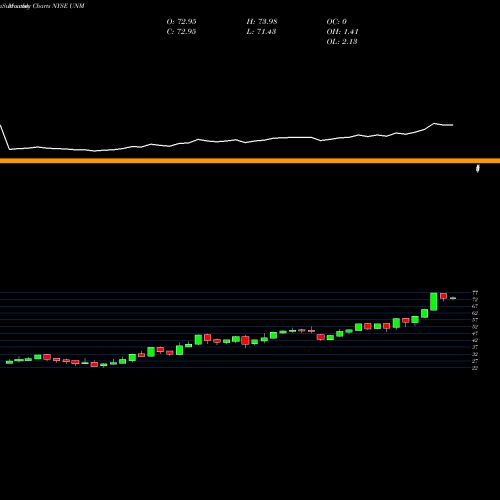The height and width of the screenshot is (500, 500).
Task: Click the close price value 'C: 72.95'
Action: [x=181, y=32]
